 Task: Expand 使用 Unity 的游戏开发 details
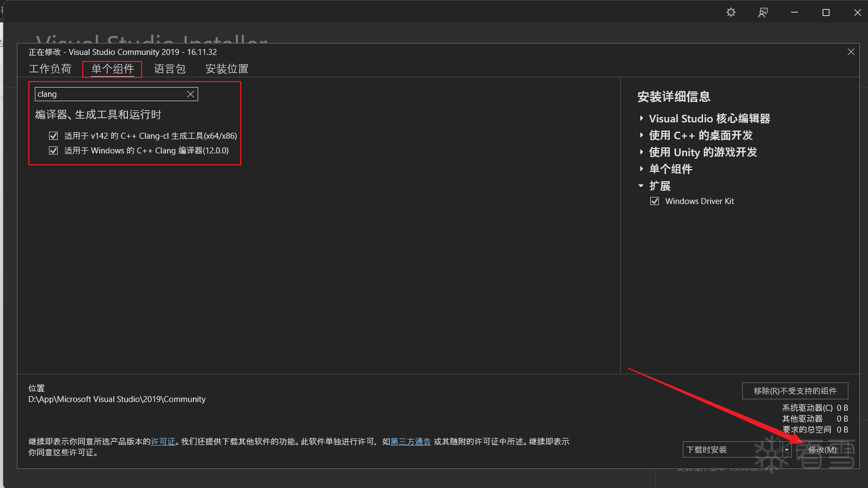pyautogui.click(x=641, y=152)
